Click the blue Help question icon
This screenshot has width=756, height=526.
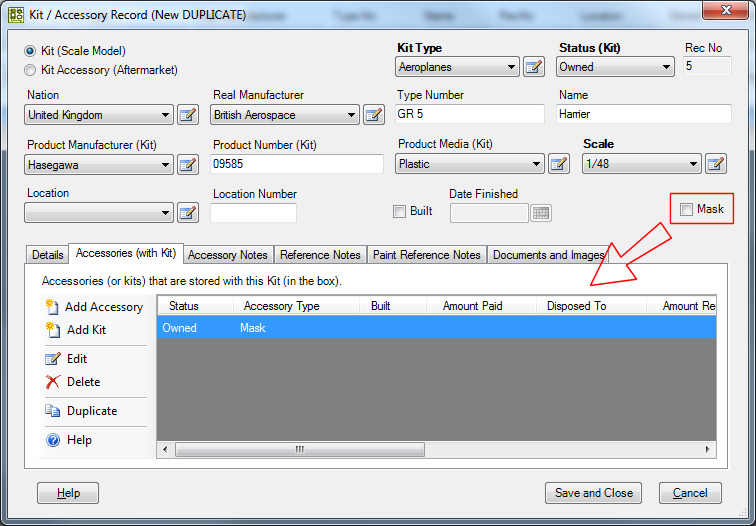pyautogui.click(x=53, y=440)
